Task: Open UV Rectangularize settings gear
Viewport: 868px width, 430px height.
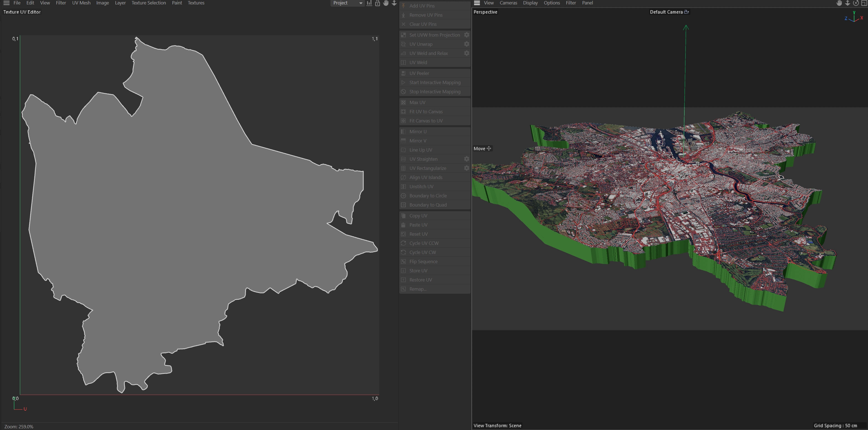Action: [466, 168]
